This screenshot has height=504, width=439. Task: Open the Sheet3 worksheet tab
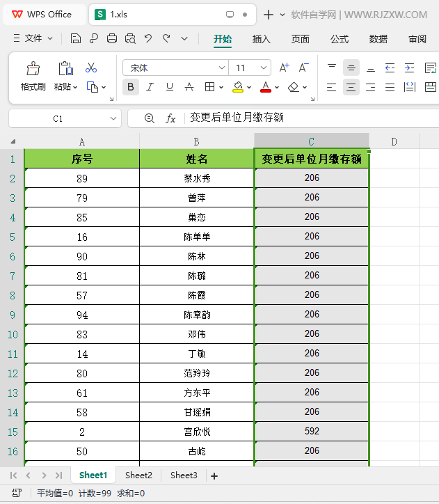(x=184, y=475)
